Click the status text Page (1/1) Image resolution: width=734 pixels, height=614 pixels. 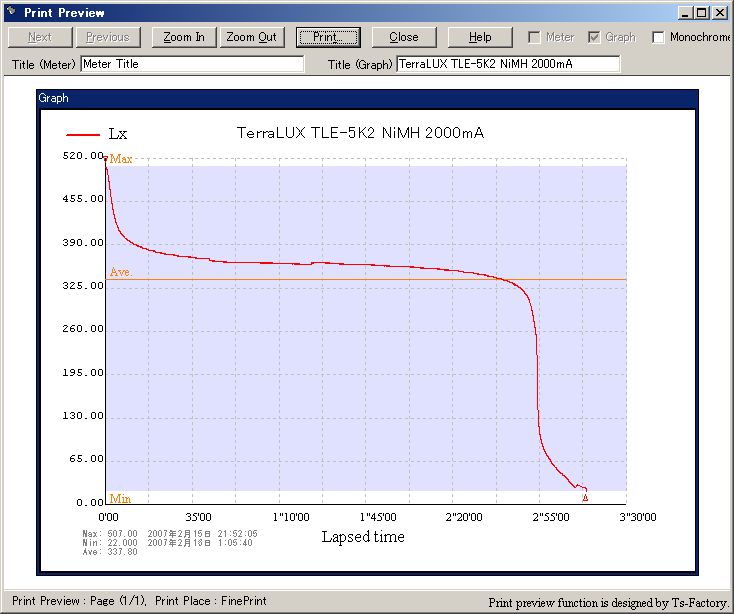(x=118, y=601)
